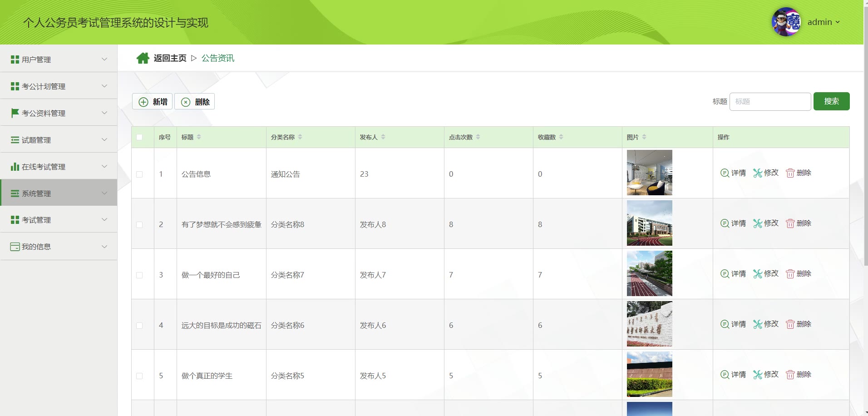This screenshot has height=416, width=868.
Task: Check the checkbox for row 有了梦想就不会感到疲惫
Action: click(139, 225)
